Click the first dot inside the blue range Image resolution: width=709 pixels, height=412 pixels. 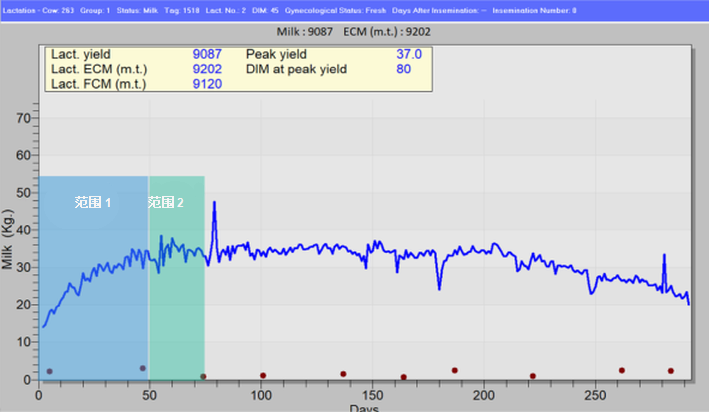pos(49,371)
